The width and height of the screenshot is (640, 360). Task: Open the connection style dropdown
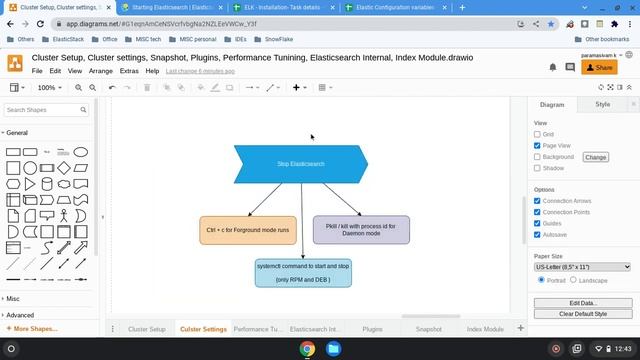[x=252, y=88]
